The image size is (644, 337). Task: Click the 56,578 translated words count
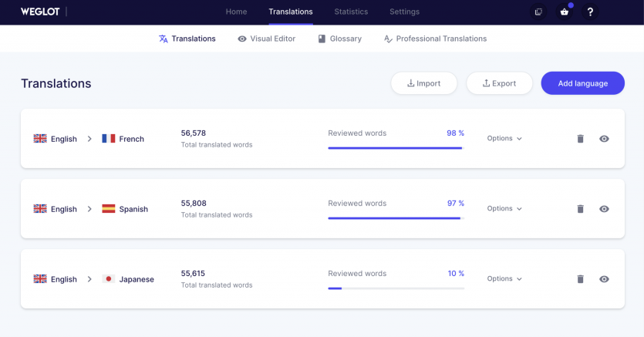pos(194,133)
